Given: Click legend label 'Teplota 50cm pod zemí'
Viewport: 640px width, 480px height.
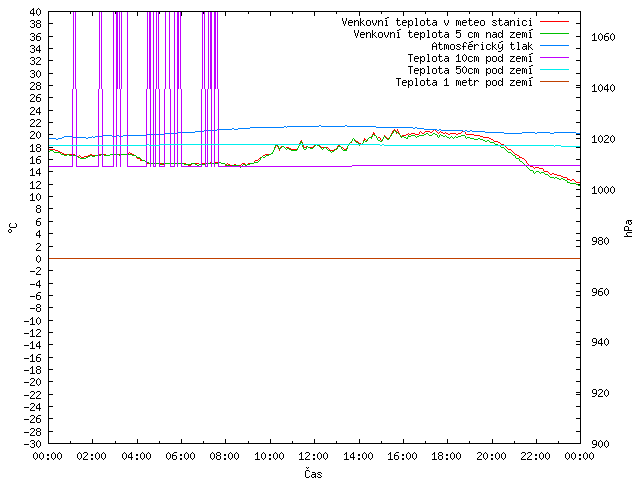Looking at the screenshot, I should pos(470,70).
